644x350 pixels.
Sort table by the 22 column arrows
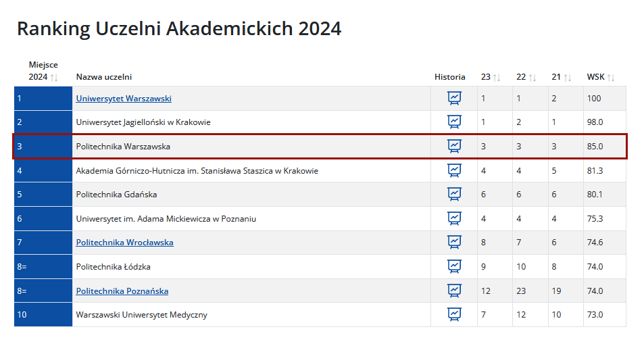click(x=532, y=77)
